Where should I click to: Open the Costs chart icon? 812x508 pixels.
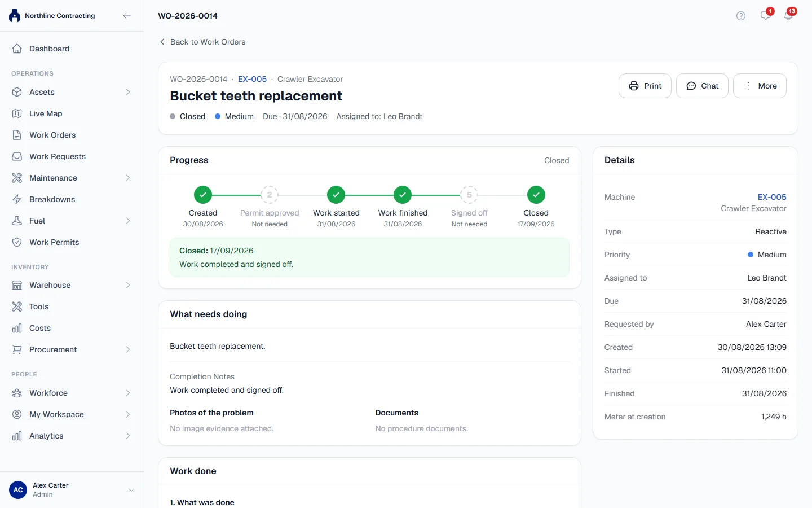pos(17,328)
